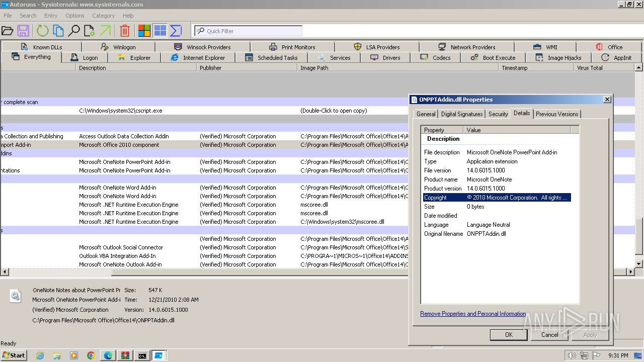Open the WMI tab
Viewport: 644px width, 362px height.
pos(545,47)
